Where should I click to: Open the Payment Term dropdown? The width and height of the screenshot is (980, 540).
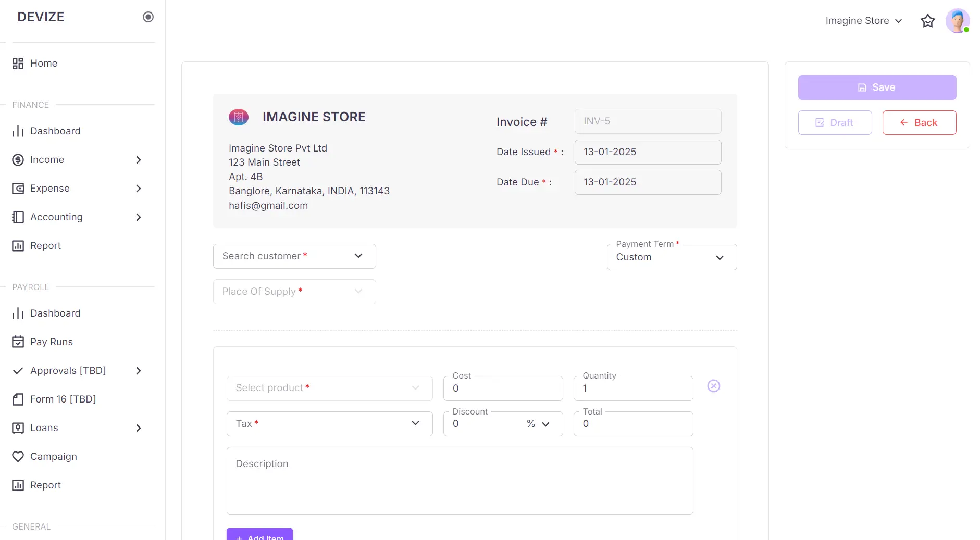click(672, 257)
